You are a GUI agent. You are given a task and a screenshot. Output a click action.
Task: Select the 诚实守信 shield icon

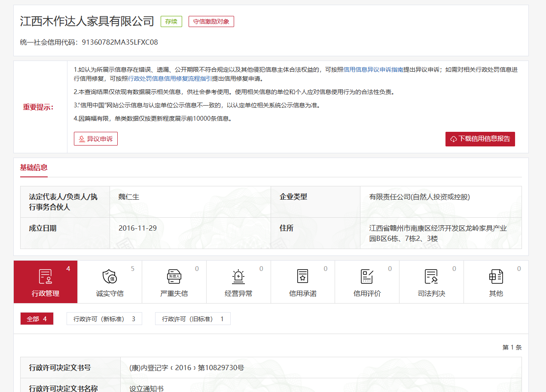(x=110, y=277)
